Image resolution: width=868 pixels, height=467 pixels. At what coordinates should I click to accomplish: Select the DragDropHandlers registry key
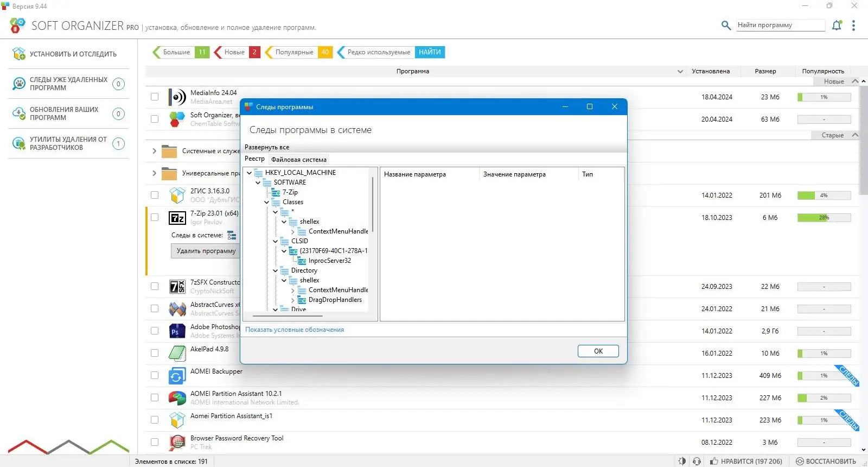point(335,300)
